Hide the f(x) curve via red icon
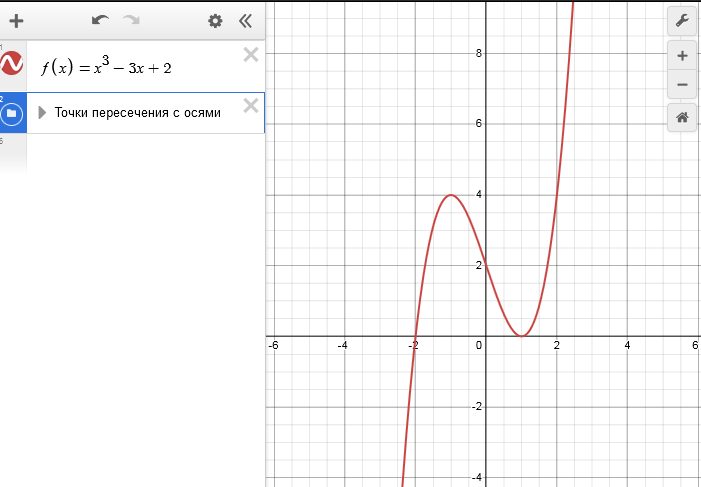 (x=11, y=65)
